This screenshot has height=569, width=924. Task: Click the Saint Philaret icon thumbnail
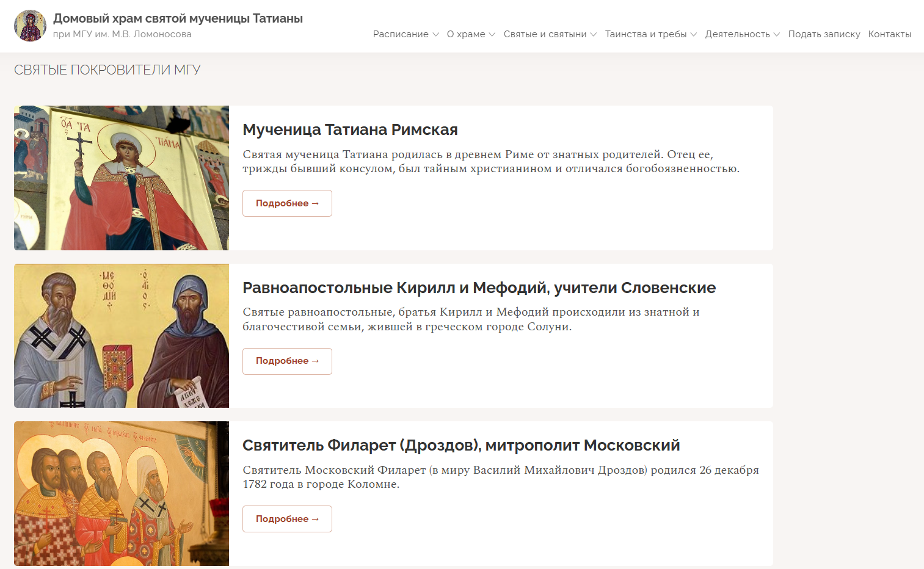point(122,493)
